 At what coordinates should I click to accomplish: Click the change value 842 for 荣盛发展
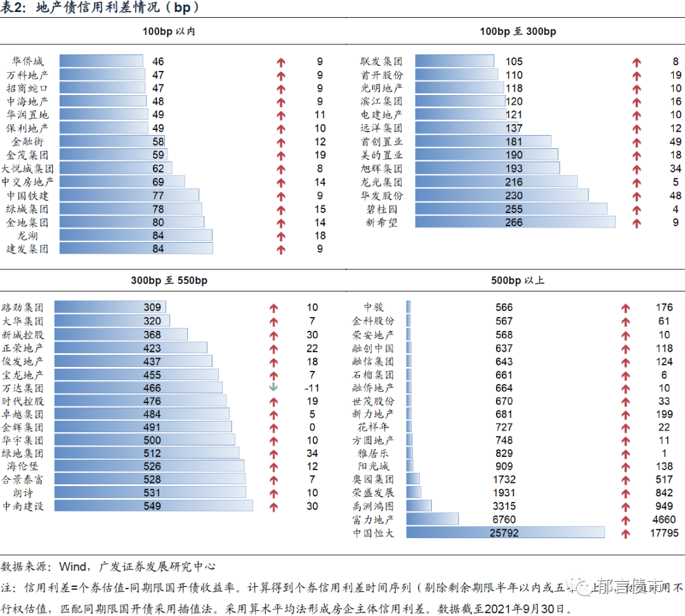[664, 493]
